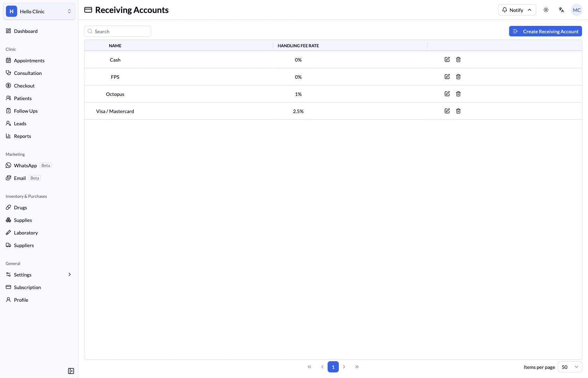588x378 pixels.
Task: Collapse the sidebar panel icon
Action: (x=71, y=371)
